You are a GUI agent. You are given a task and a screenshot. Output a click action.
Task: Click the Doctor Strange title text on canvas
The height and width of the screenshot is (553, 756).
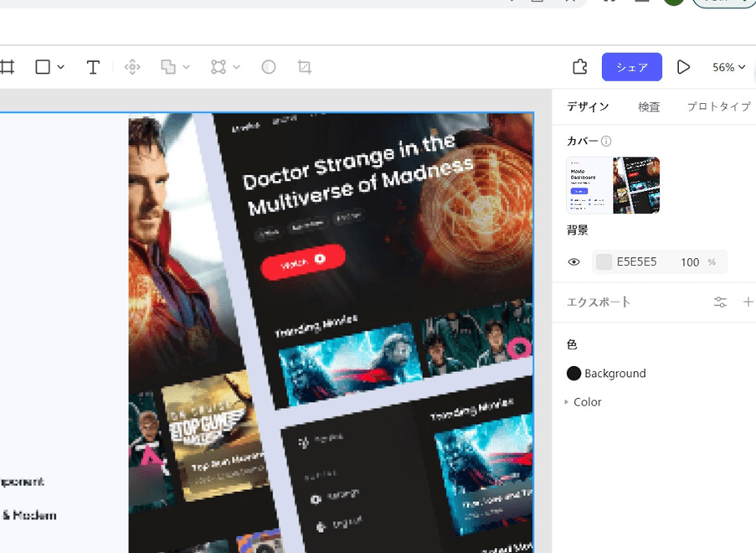357,174
